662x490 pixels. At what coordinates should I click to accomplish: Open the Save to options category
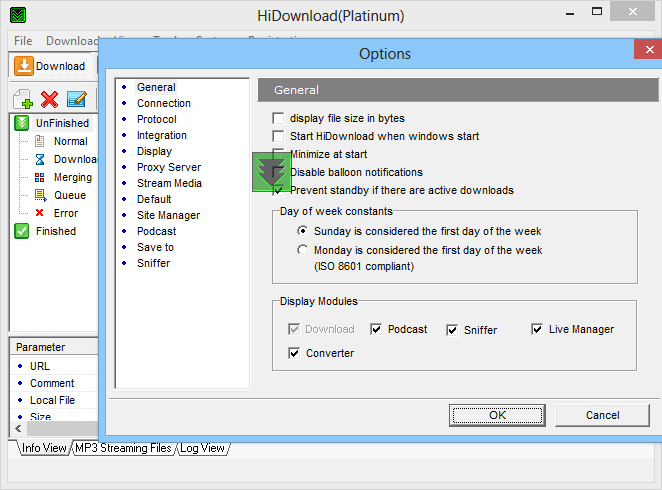tap(155, 247)
